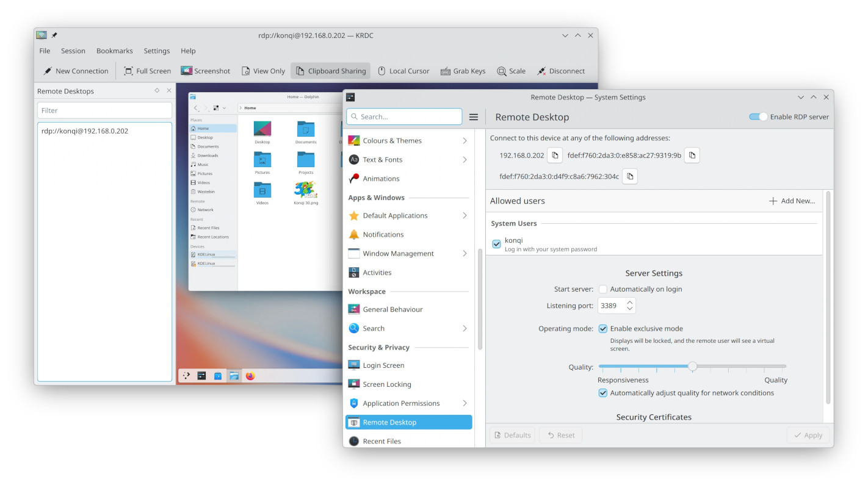This screenshot has height=488, width=868.
Task: Disable the Enable exclusive mode checkbox
Action: (603, 328)
